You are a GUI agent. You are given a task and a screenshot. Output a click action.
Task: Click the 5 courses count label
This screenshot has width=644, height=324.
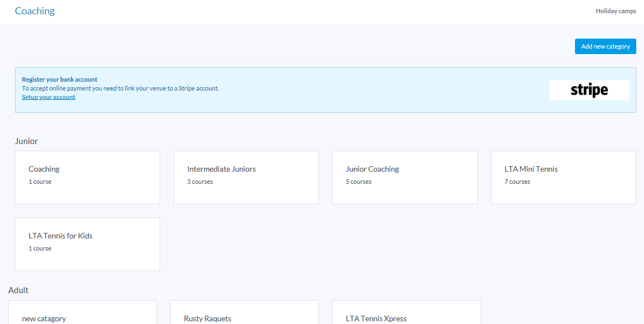coord(358,182)
